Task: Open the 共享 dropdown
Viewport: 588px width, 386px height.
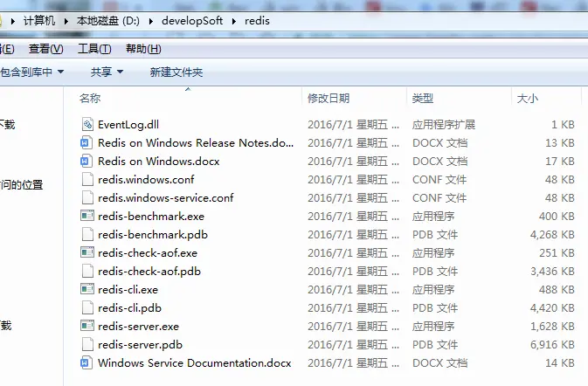Action: point(107,72)
